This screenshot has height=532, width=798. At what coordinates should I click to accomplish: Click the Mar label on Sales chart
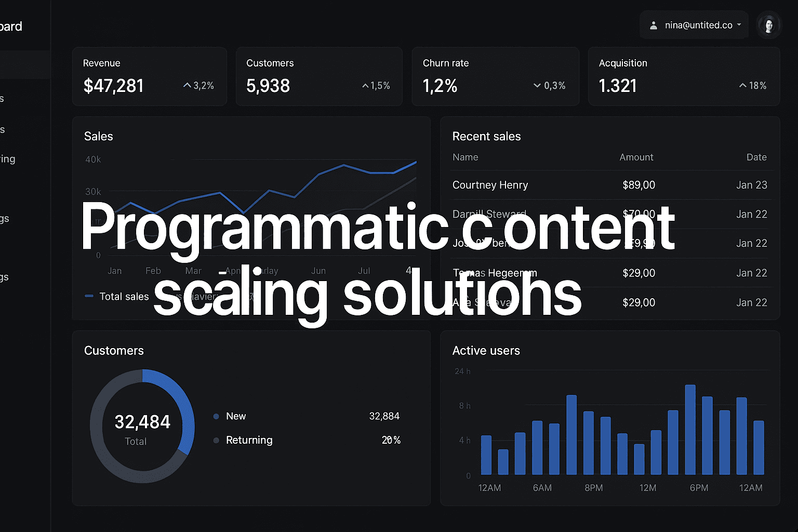click(193, 271)
